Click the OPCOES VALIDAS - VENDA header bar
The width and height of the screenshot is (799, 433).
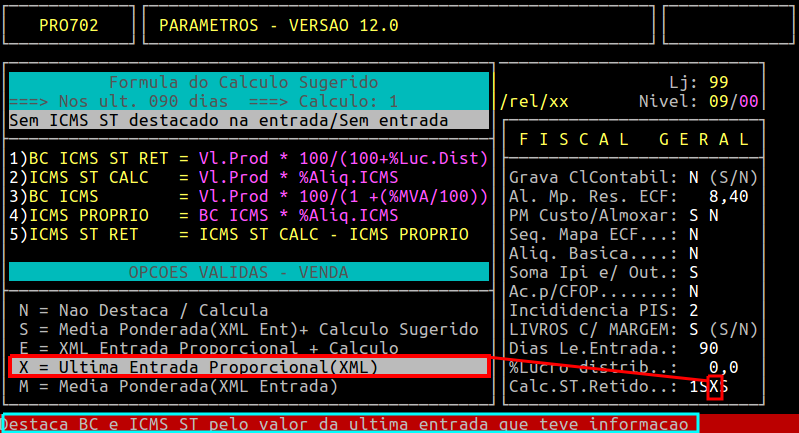pos(248,273)
